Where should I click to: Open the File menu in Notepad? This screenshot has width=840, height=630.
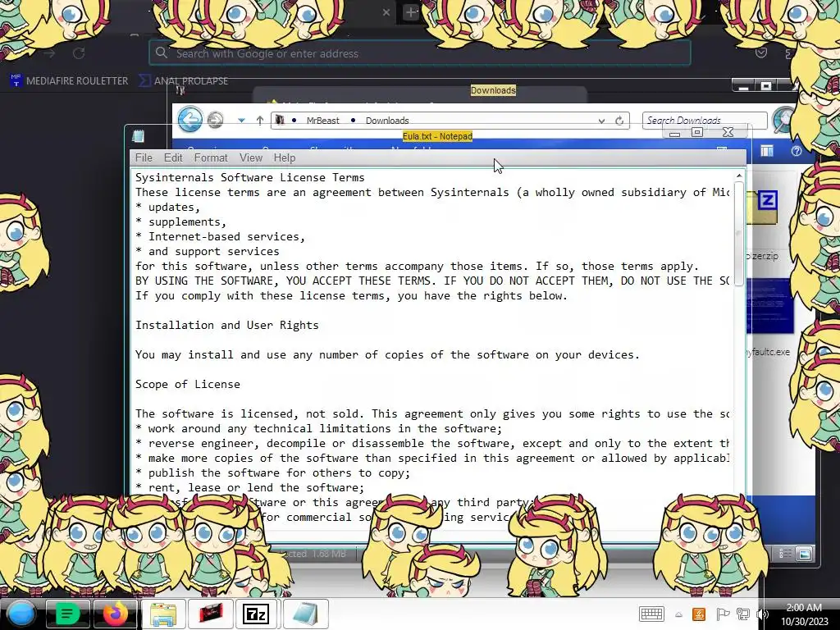144,157
